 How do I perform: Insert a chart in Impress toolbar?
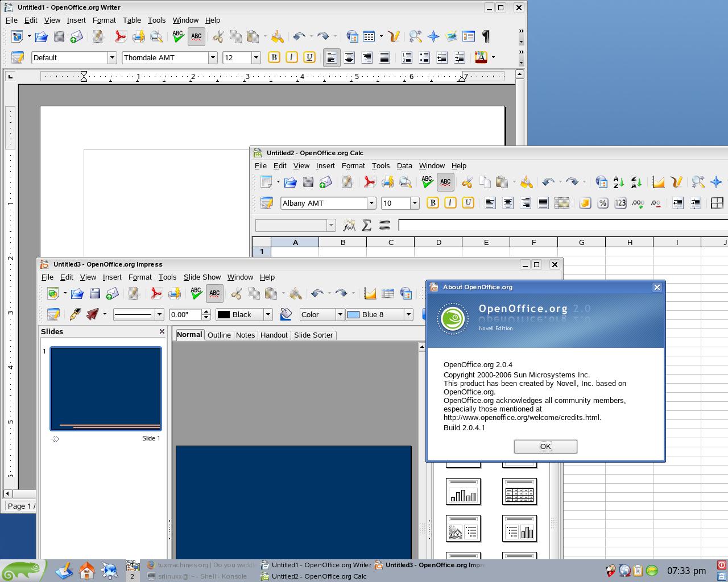pos(370,294)
